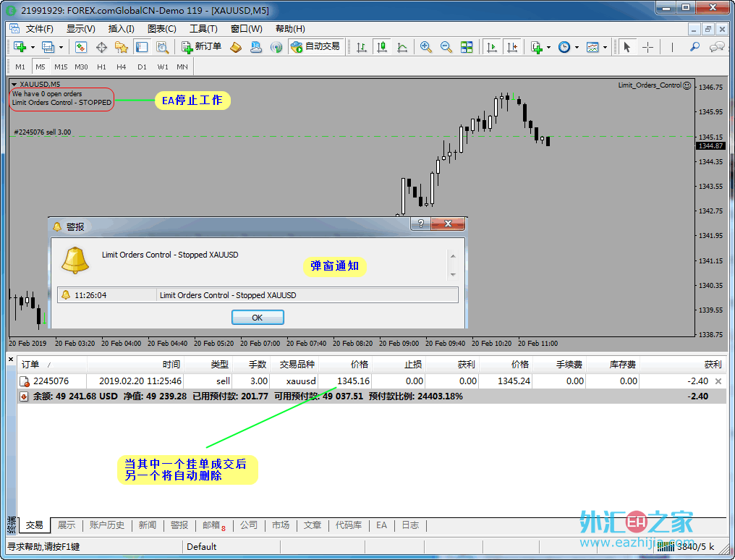
Task: Click the Market Watch toolbar icon
Action: tap(81, 47)
